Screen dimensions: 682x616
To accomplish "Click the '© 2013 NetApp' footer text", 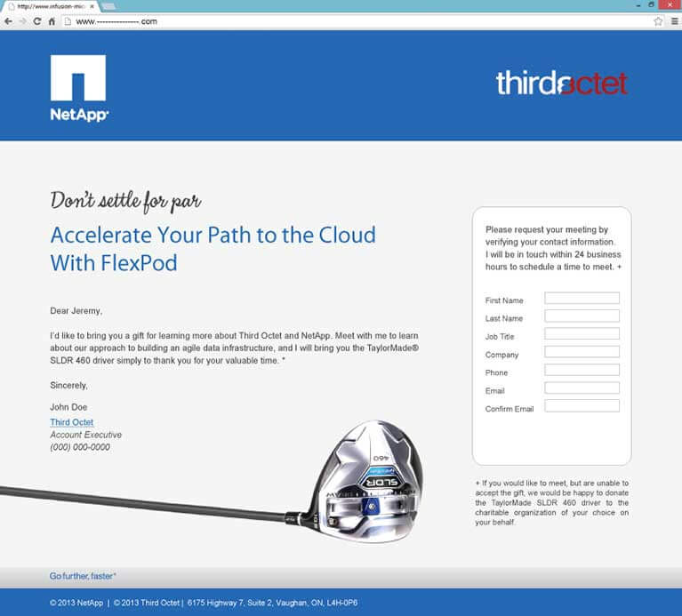I will click(76, 603).
